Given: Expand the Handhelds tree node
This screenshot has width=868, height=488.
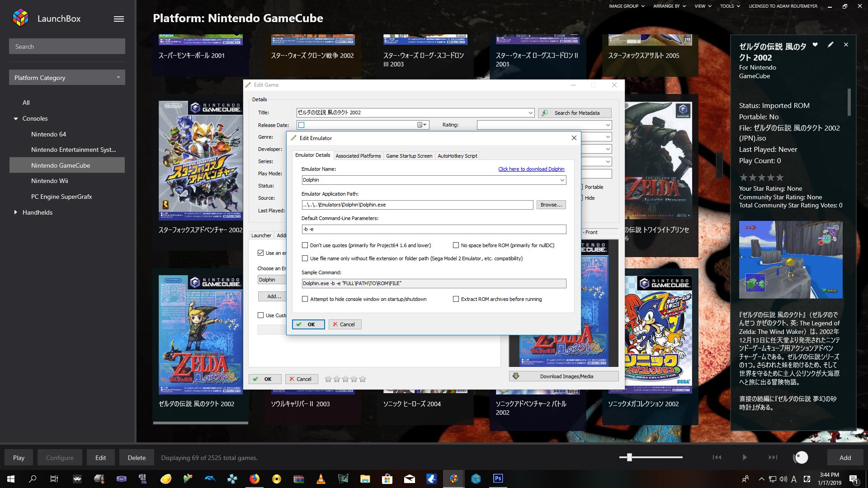Looking at the screenshot, I should pyautogui.click(x=16, y=212).
